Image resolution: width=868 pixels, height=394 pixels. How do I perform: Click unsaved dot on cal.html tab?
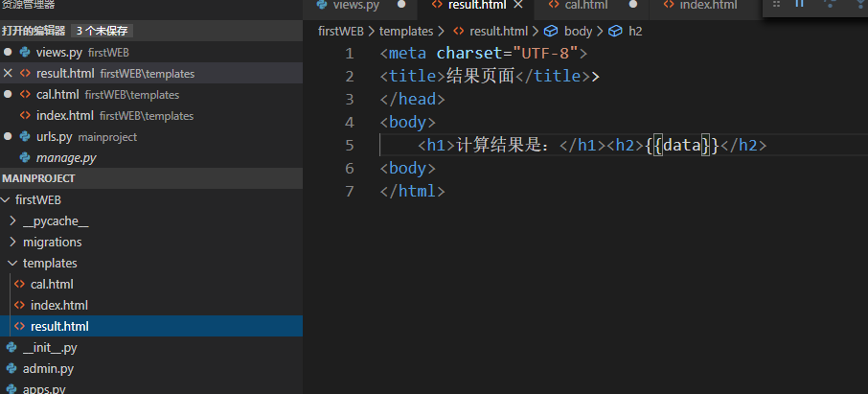[633, 5]
